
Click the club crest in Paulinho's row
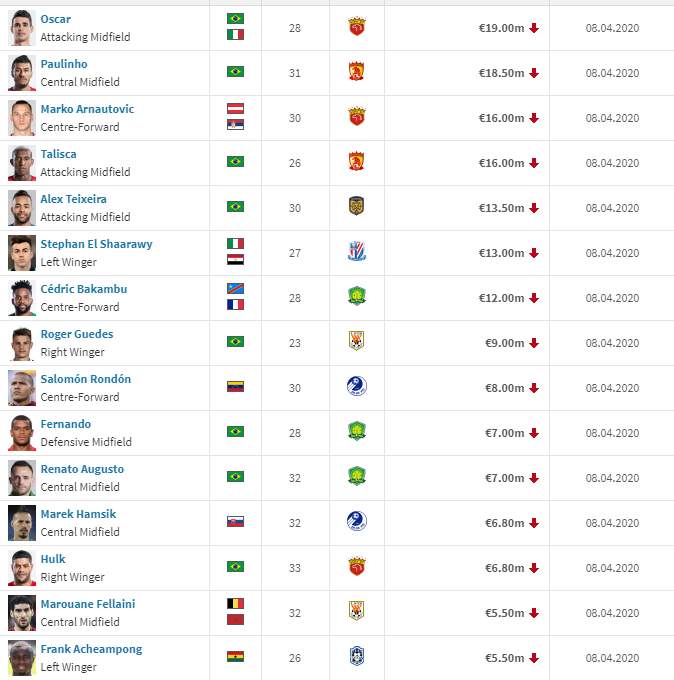click(357, 72)
